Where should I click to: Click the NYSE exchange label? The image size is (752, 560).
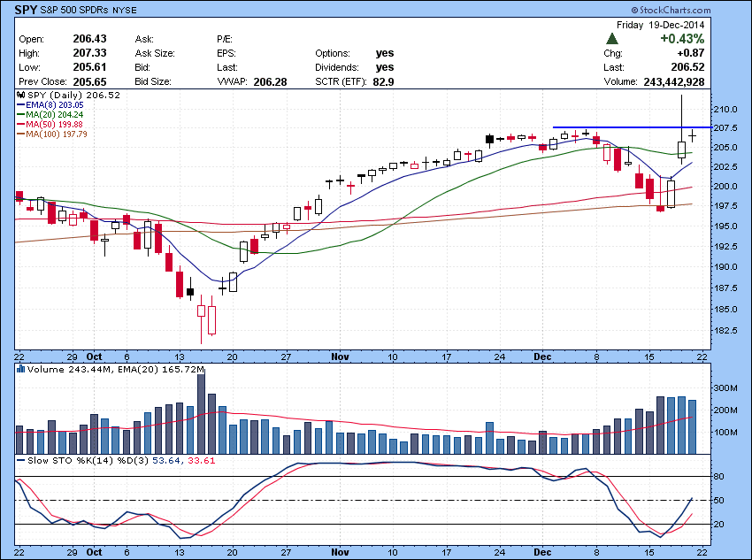[124, 10]
